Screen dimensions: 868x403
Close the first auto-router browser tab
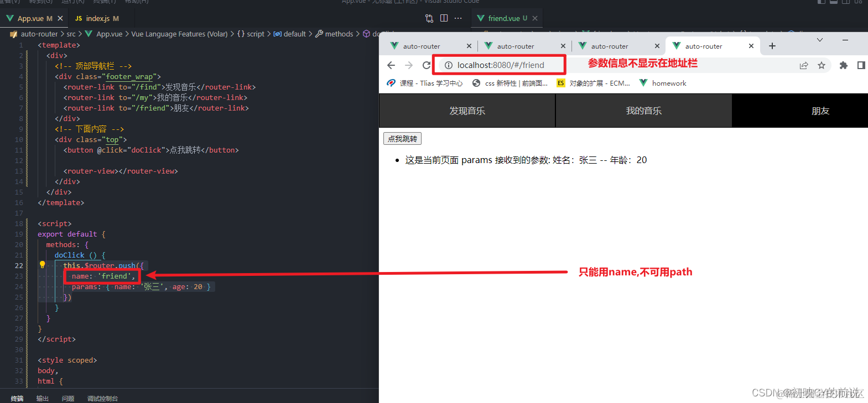pos(469,46)
